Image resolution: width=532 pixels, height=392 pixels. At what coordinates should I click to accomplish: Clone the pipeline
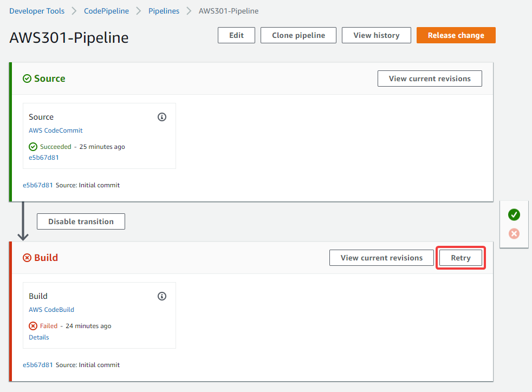click(299, 35)
